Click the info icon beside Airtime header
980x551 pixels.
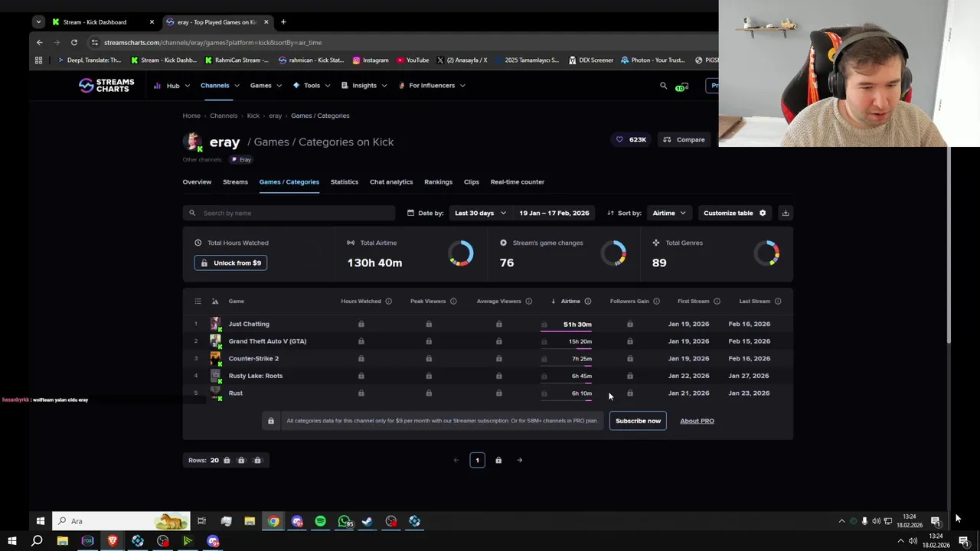(x=587, y=302)
